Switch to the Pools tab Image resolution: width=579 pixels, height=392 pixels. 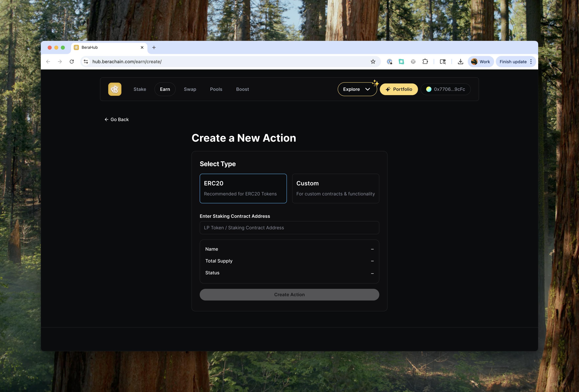tap(216, 89)
